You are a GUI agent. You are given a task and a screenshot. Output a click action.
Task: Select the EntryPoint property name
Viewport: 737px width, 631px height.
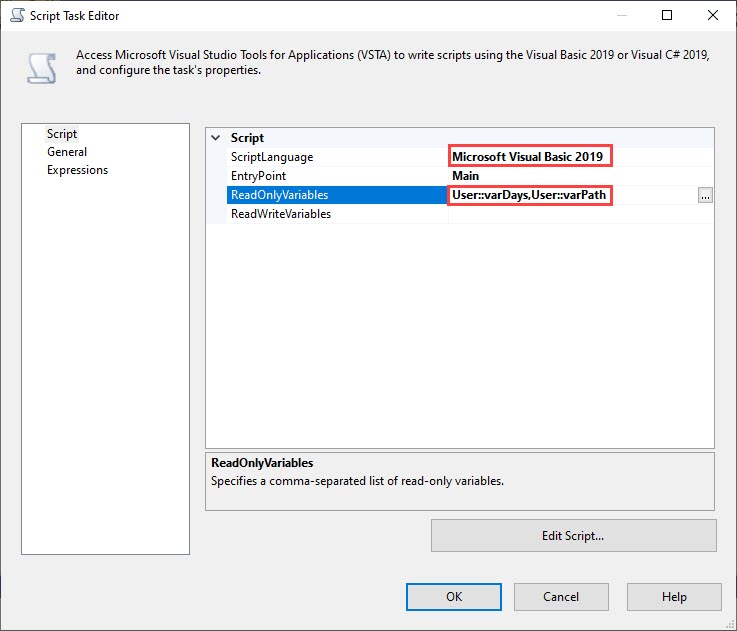[259, 176]
